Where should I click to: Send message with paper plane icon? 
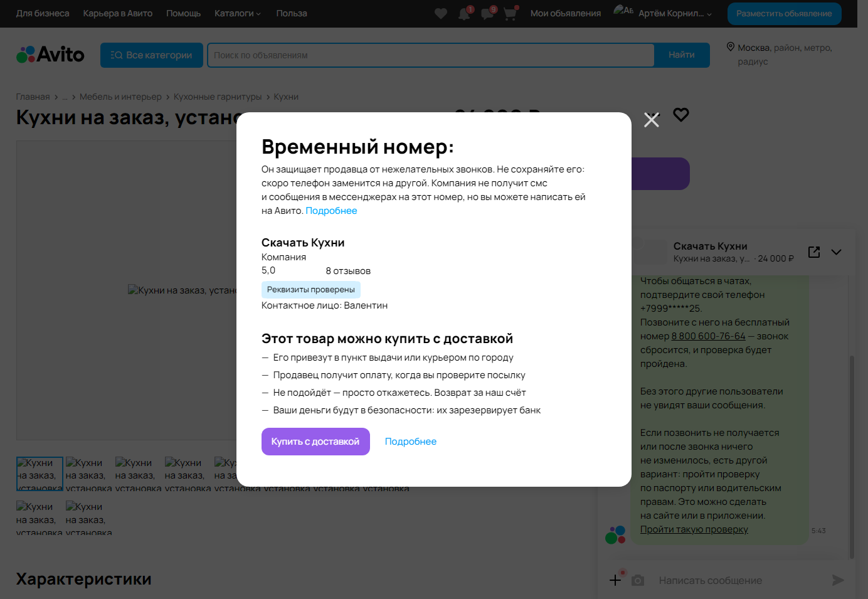(838, 580)
